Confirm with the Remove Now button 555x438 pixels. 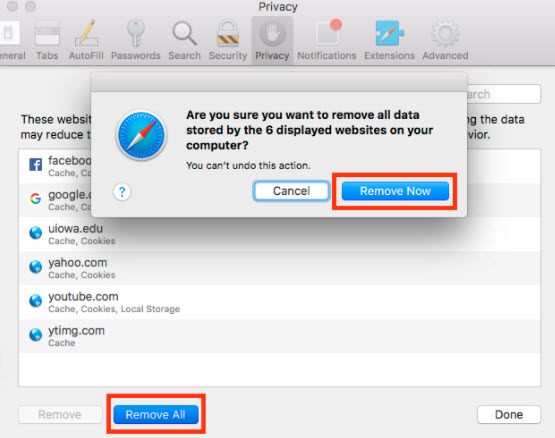395,191
